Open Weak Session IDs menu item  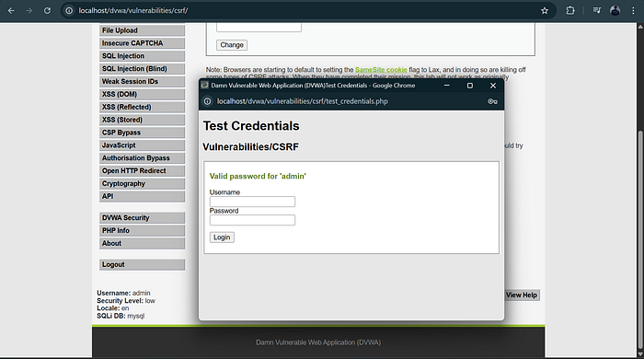(142, 81)
